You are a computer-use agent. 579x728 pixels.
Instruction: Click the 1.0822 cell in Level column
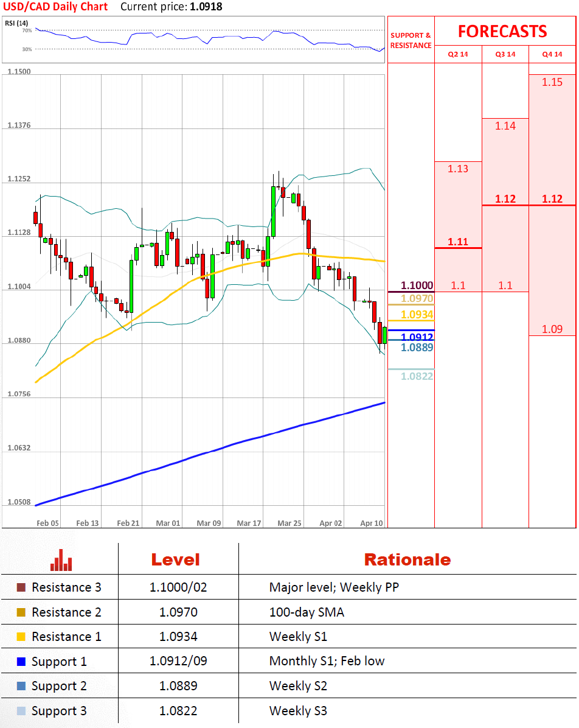click(178, 711)
